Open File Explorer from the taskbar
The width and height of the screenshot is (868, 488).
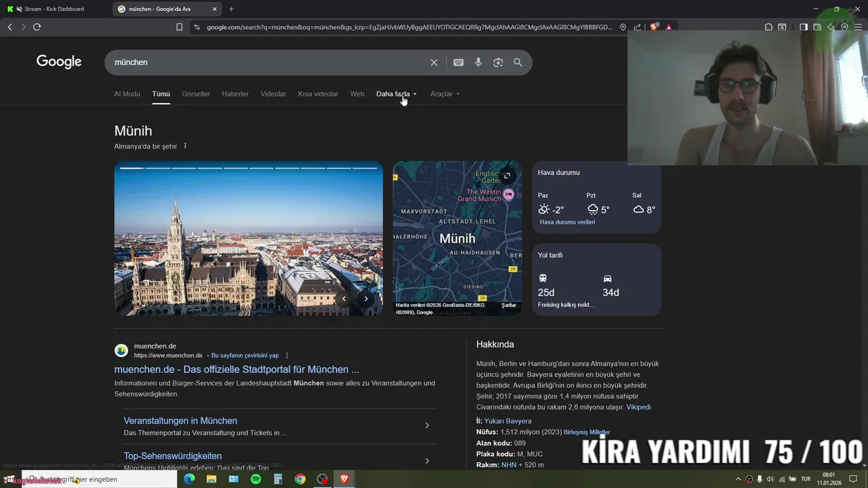[212, 479]
